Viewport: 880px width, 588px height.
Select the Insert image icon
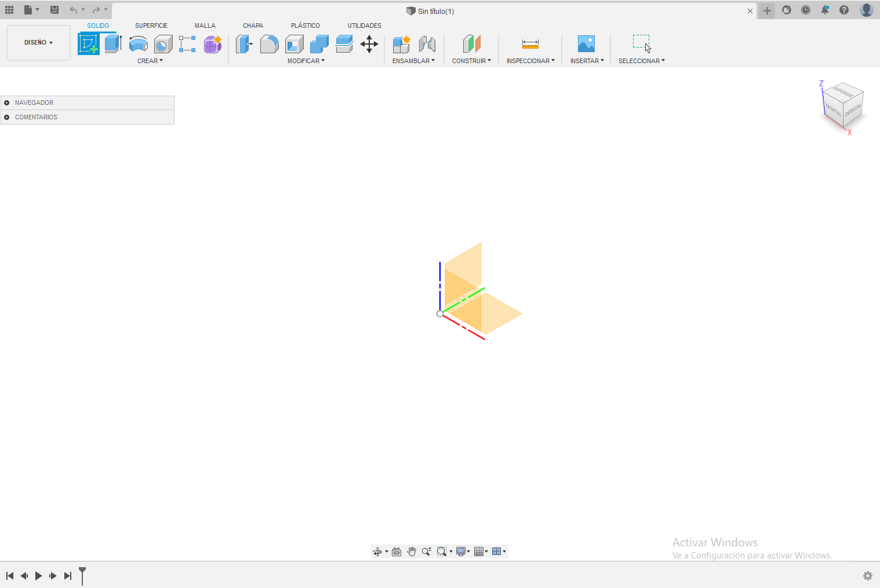click(586, 44)
